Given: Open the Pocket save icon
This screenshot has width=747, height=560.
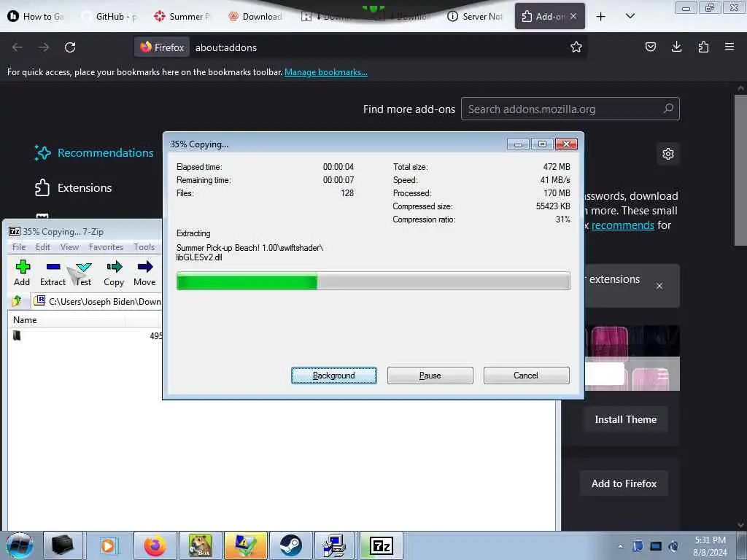Looking at the screenshot, I should tap(650, 47).
